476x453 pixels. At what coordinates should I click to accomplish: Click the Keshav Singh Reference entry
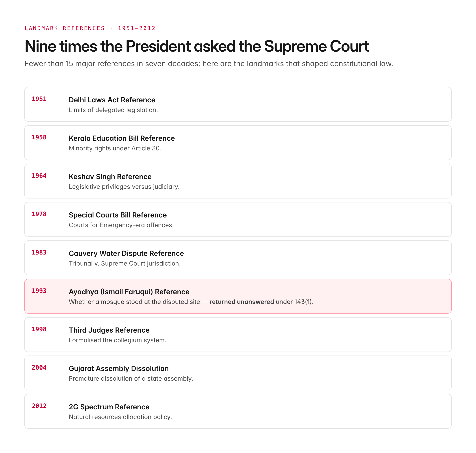[x=238, y=181]
